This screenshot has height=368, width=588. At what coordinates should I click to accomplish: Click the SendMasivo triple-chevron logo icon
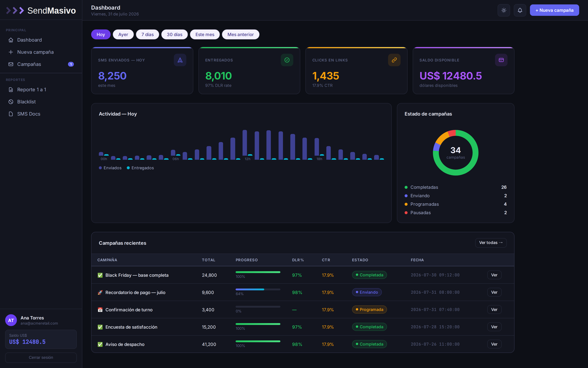(15, 10)
